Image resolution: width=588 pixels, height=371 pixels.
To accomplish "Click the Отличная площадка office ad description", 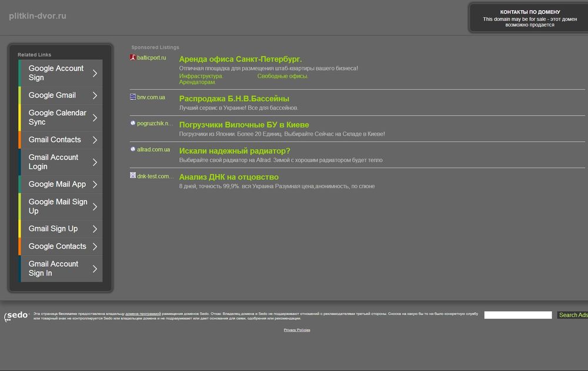I will [269, 68].
